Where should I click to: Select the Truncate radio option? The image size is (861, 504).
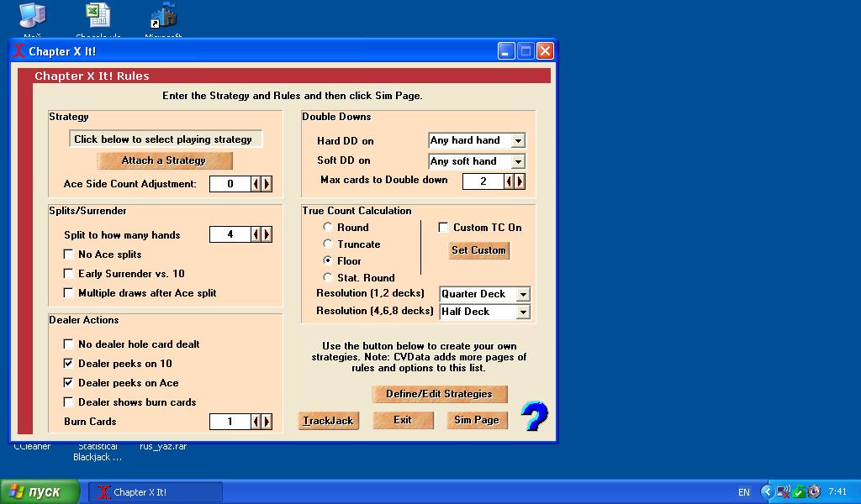[x=328, y=244]
